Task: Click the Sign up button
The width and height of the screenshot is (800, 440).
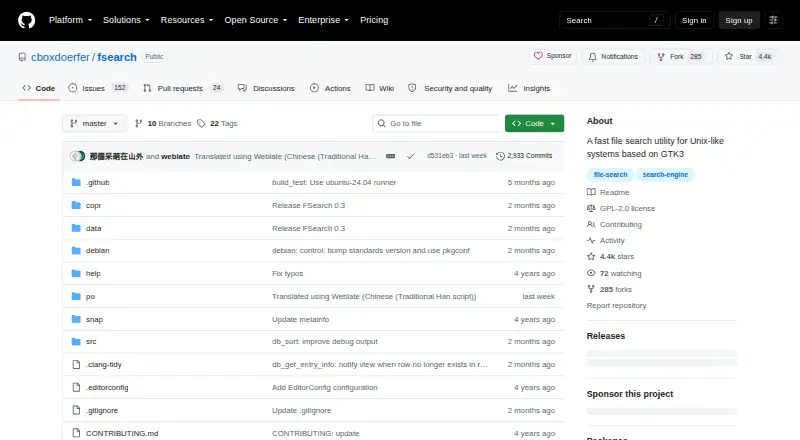Action: tap(739, 20)
